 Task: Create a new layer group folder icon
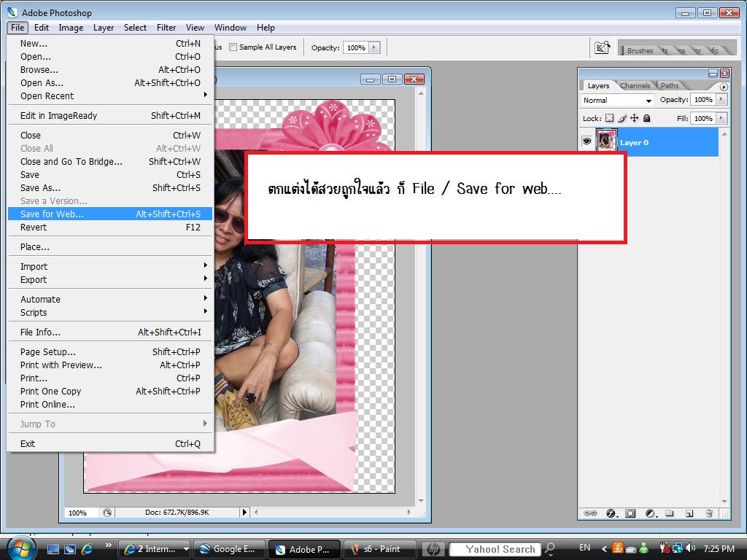[x=670, y=513]
